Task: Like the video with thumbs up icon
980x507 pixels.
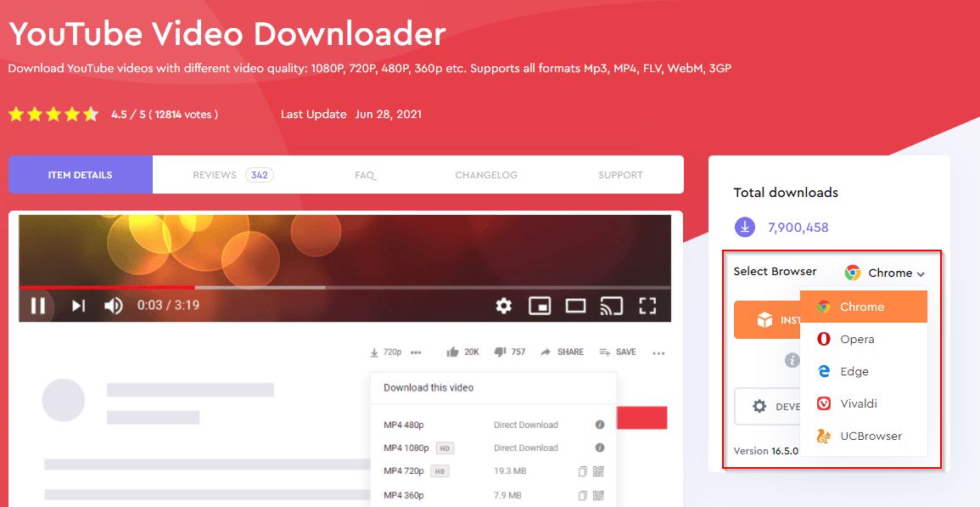Action: (452, 352)
